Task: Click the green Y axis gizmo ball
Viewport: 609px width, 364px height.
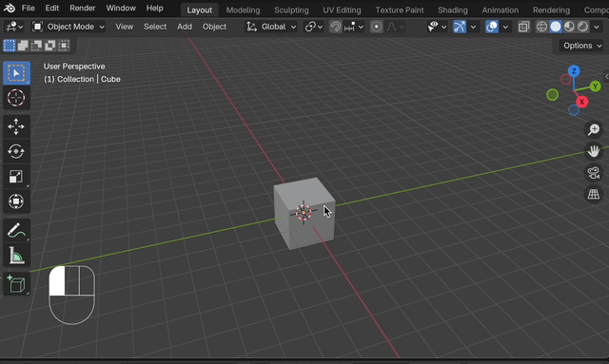Action: point(595,86)
